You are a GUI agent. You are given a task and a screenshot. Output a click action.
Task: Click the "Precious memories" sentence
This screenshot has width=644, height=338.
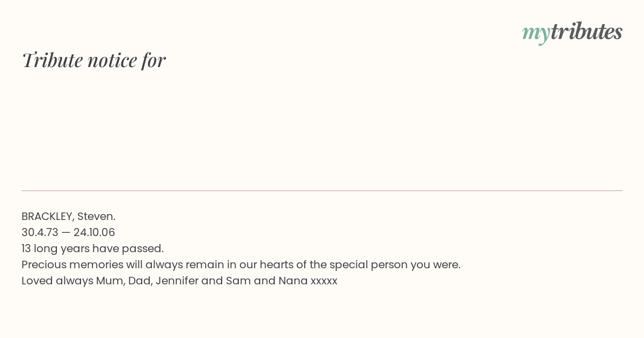[x=241, y=264]
